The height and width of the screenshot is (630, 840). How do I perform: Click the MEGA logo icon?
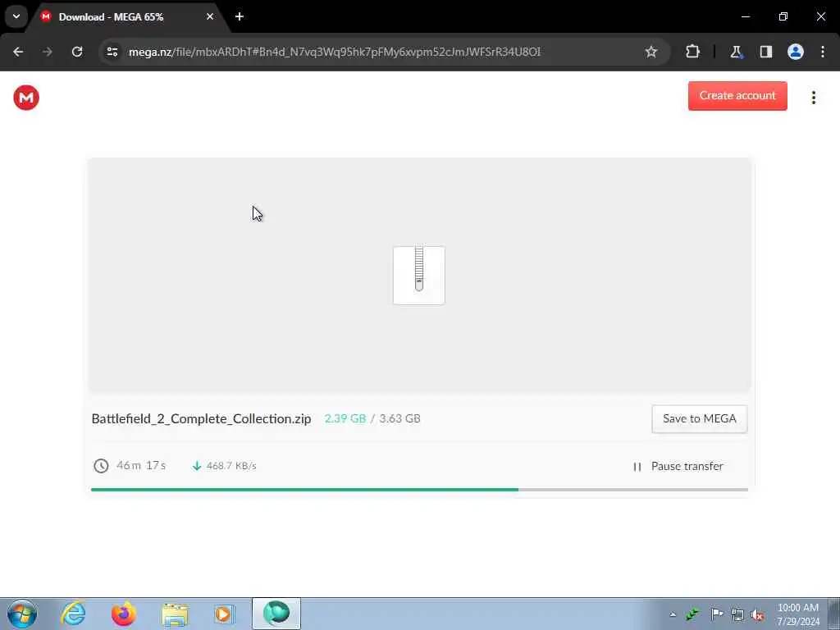[26, 98]
